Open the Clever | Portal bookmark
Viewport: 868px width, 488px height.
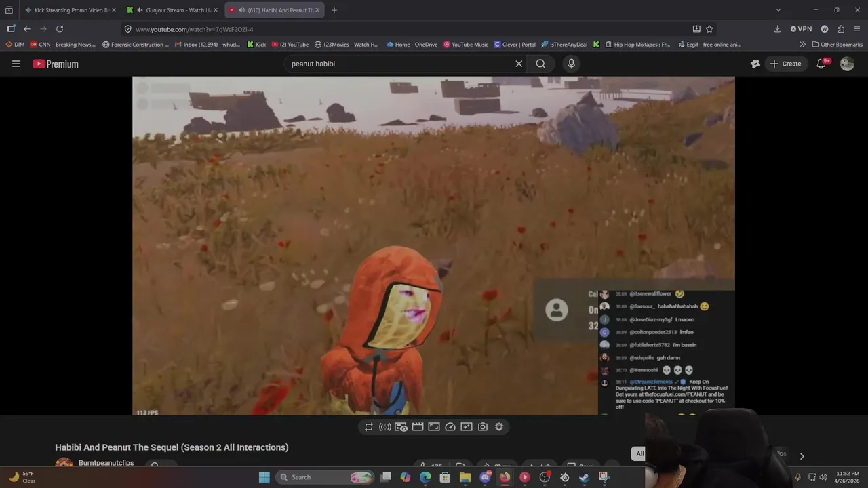click(515, 45)
